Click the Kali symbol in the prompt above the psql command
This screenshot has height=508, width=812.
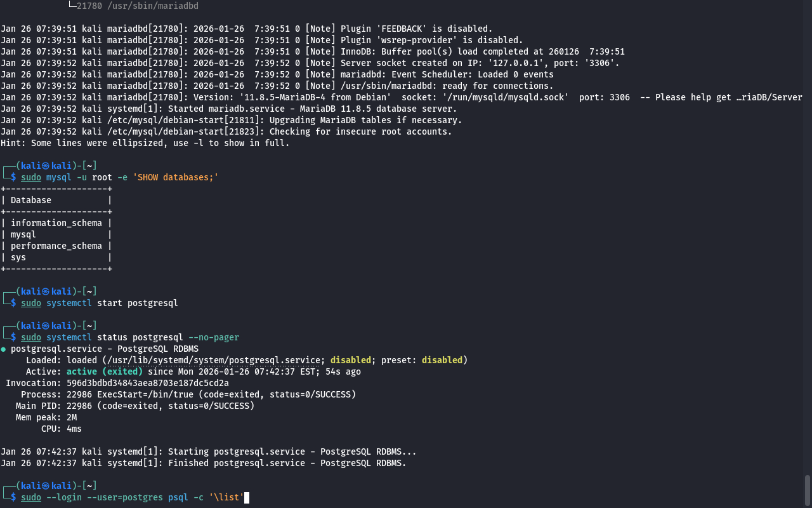(x=46, y=486)
